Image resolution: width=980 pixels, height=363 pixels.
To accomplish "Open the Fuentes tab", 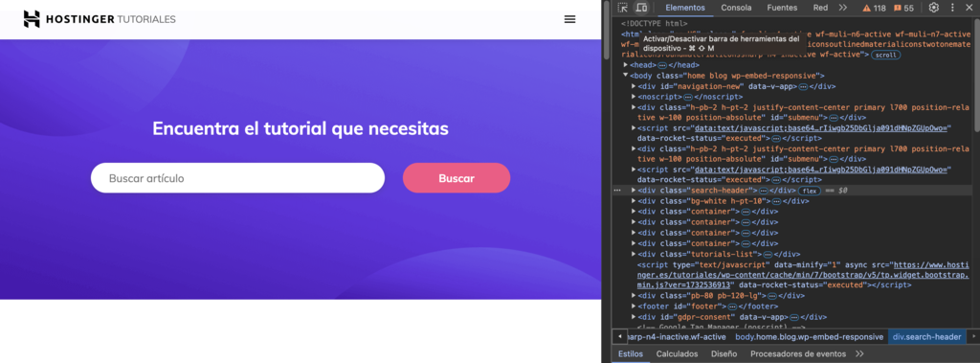I will tap(782, 8).
